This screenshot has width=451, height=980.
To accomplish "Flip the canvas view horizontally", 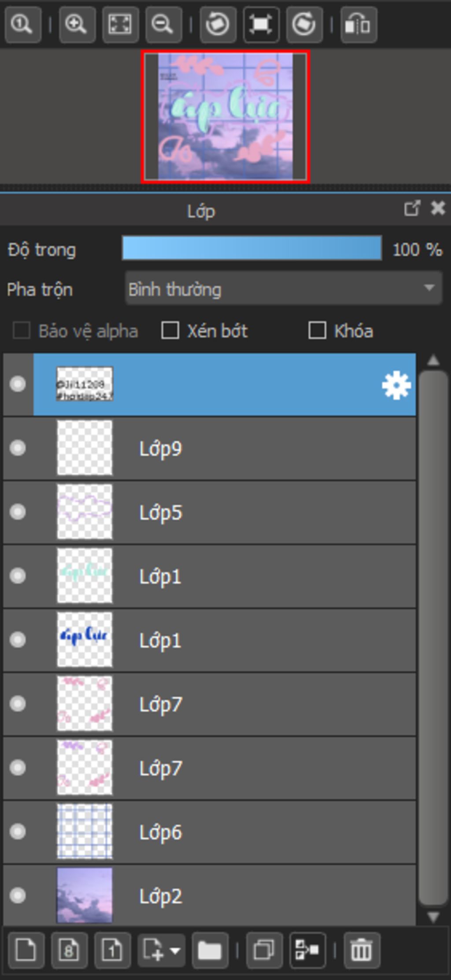I will (x=359, y=24).
